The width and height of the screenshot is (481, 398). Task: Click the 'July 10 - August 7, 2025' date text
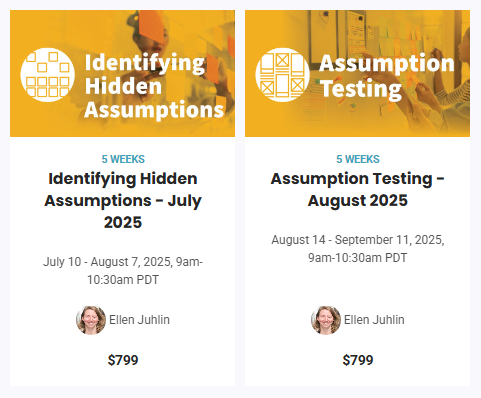point(107,262)
